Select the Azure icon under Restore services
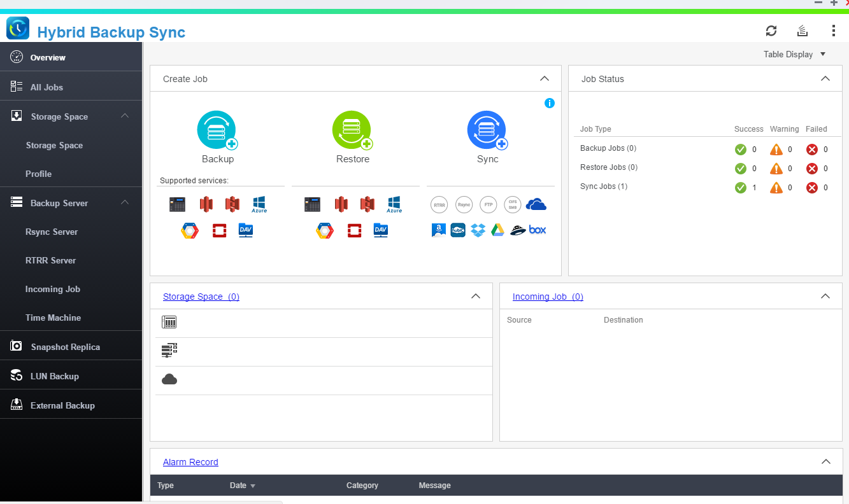Screen dimensions: 849x504 tap(394, 205)
